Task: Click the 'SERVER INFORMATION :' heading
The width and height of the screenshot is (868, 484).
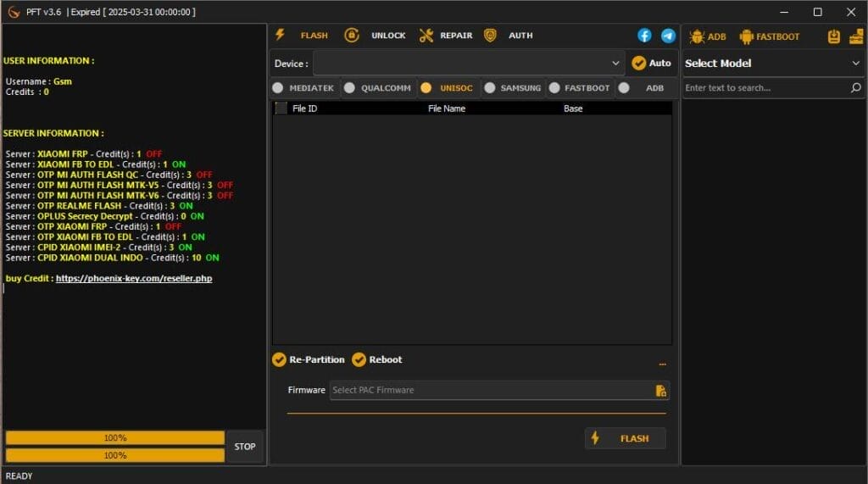Action: [53, 133]
